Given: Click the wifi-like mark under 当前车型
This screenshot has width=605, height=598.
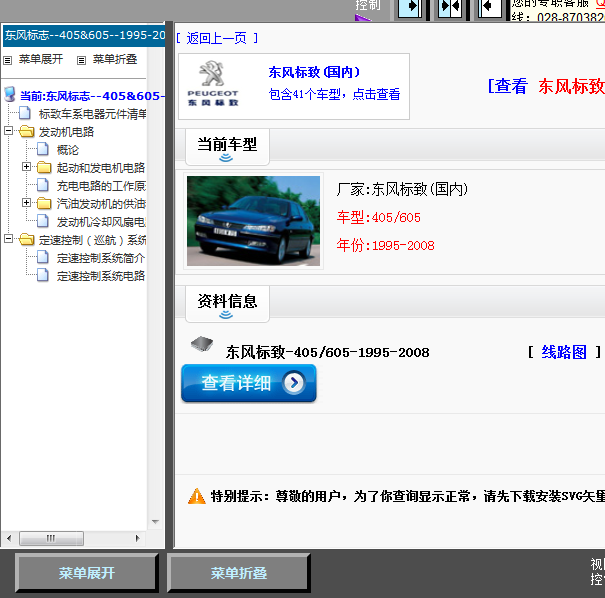Looking at the screenshot, I should (226, 157).
